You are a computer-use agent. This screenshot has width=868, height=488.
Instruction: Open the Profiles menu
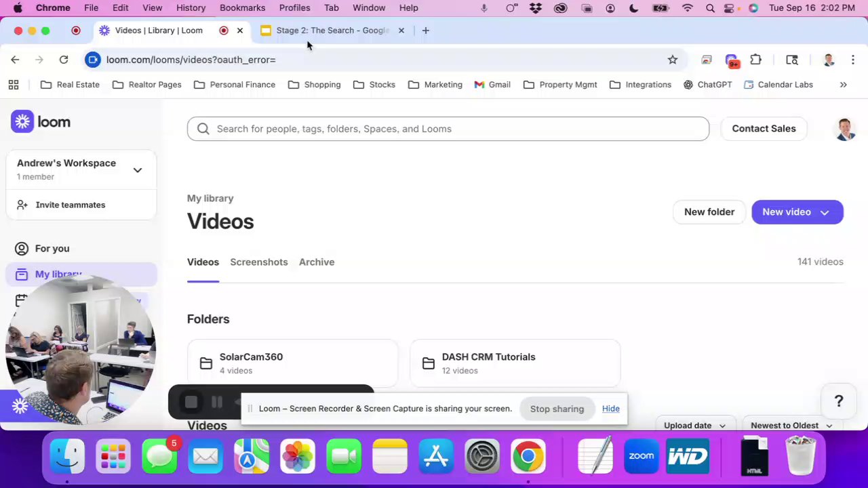294,8
